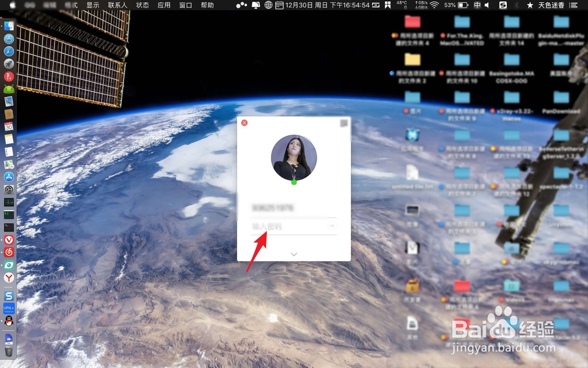
Task: Click the Wi-Fi icon in menu bar
Action: [435, 5]
